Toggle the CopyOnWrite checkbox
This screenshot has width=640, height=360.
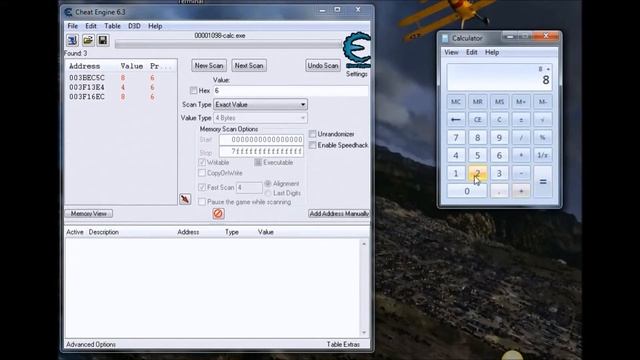202,173
